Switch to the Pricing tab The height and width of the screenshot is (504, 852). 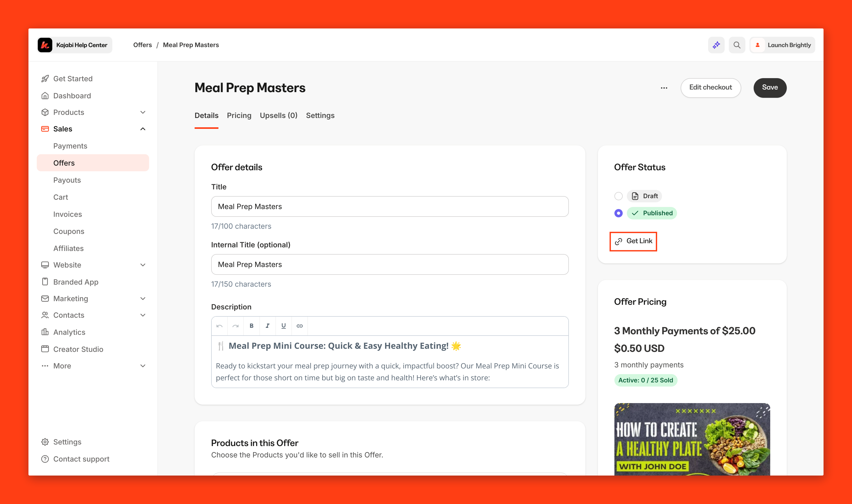239,115
